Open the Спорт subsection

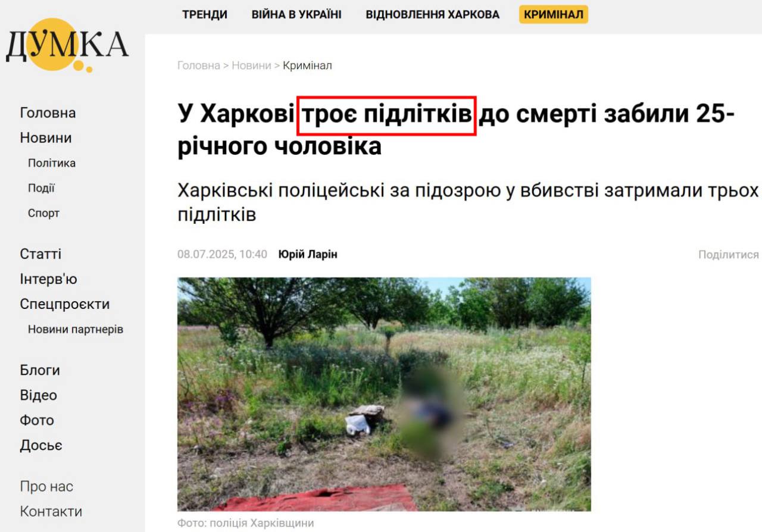(x=43, y=213)
